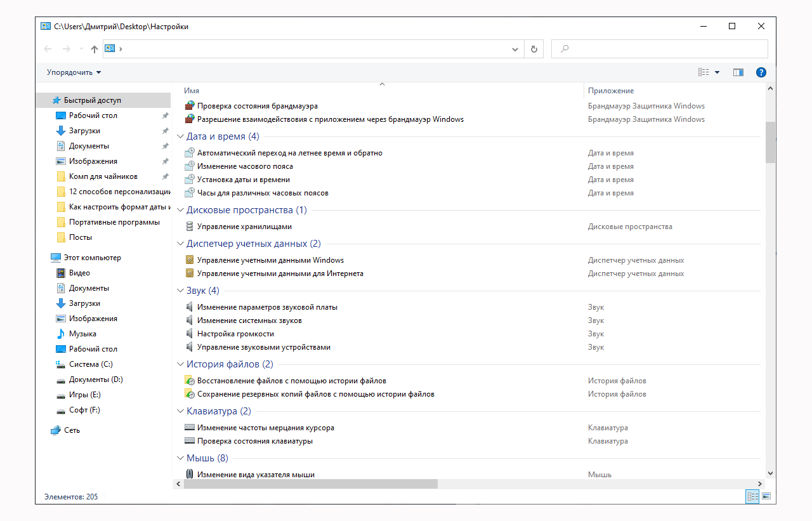Click the mouse icon beside Изменение вида указателя мыши
Image resolution: width=812 pixels, height=521 pixels.
tap(189, 474)
